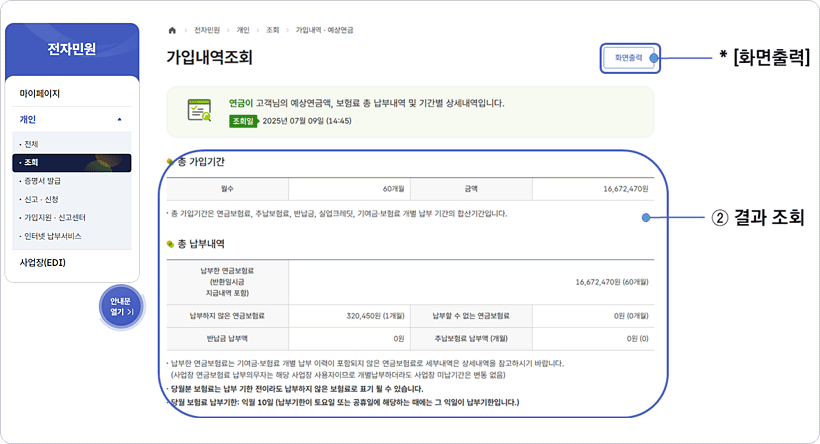Viewport: 820px width, 444px height.
Task: Click the 납부할 수 없는 연금보험료 label
Action: coord(471,316)
